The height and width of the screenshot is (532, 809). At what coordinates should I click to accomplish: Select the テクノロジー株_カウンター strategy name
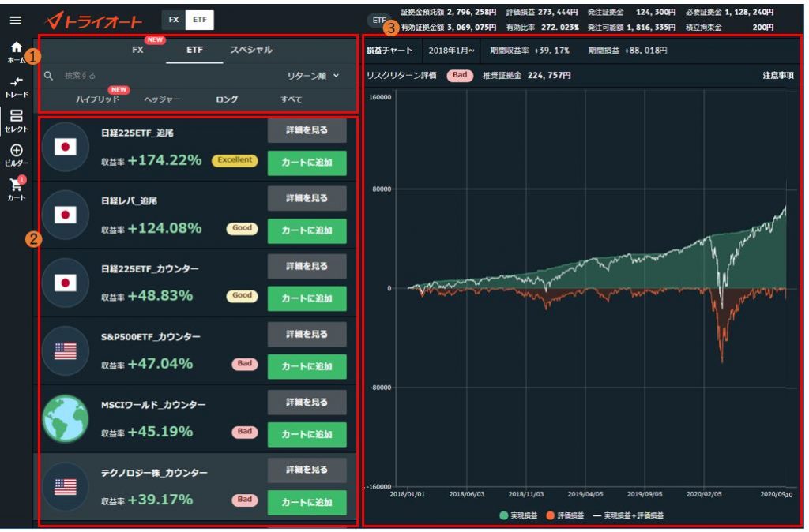click(x=154, y=473)
